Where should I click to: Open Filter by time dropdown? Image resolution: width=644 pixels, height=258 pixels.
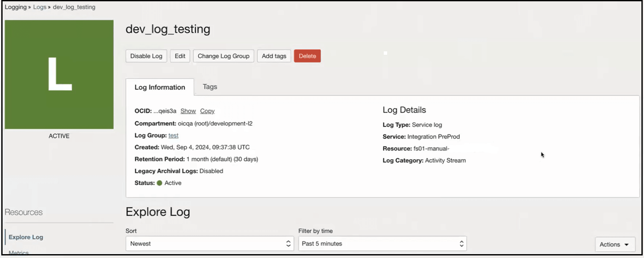(x=382, y=243)
